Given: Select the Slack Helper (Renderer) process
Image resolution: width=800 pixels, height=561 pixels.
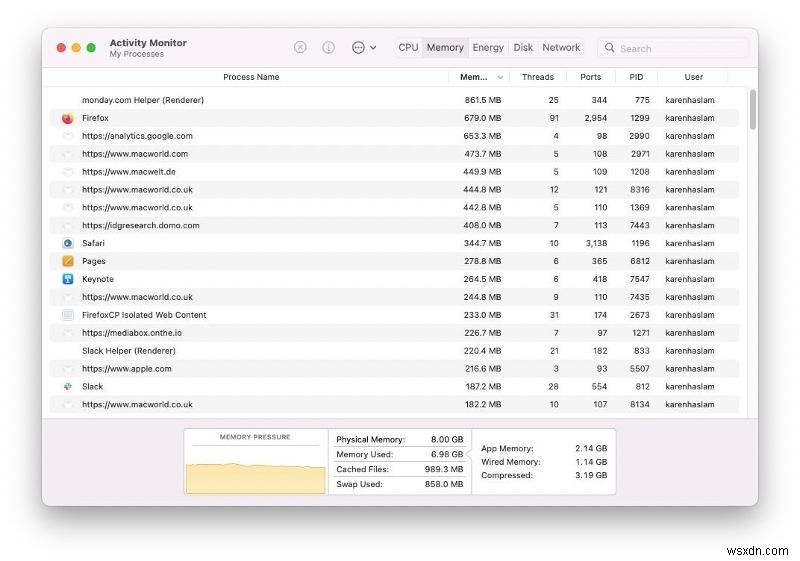Looking at the screenshot, I should pyautogui.click(x=129, y=350).
